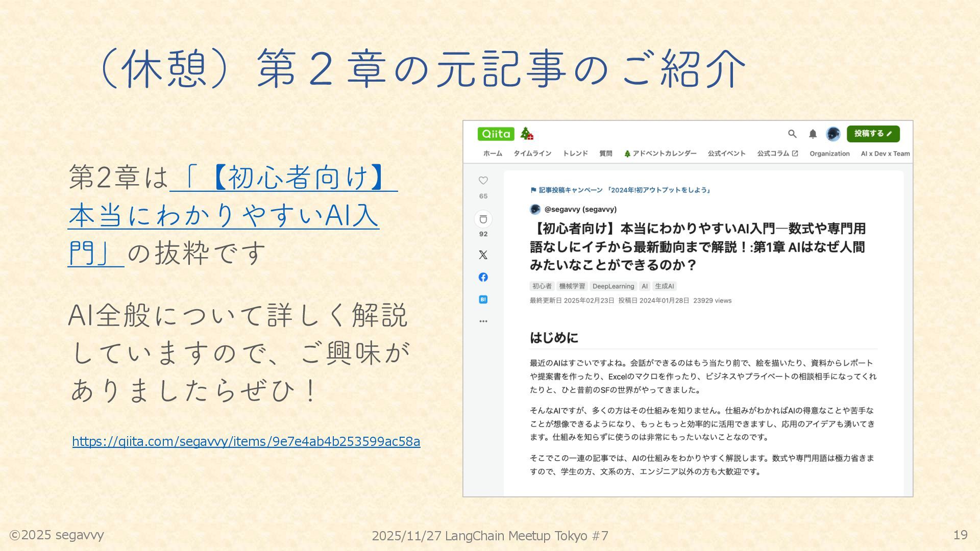
Task: Share via Hatena Bookmark icon
Action: click(483, 299)
